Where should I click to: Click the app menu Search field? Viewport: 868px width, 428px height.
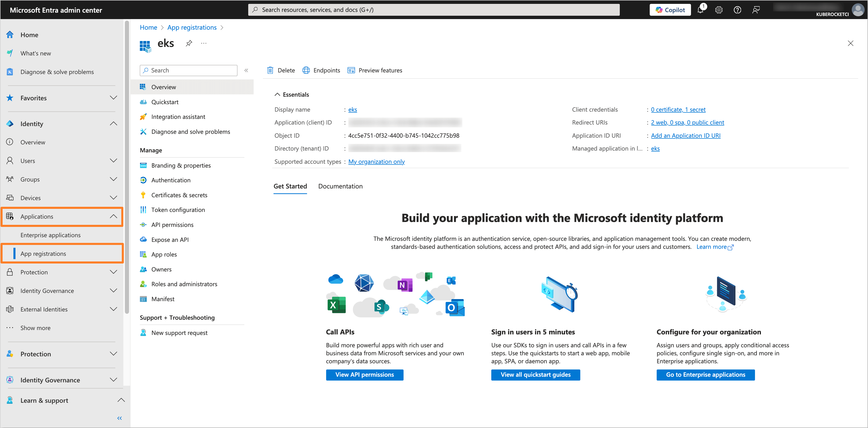189,70
